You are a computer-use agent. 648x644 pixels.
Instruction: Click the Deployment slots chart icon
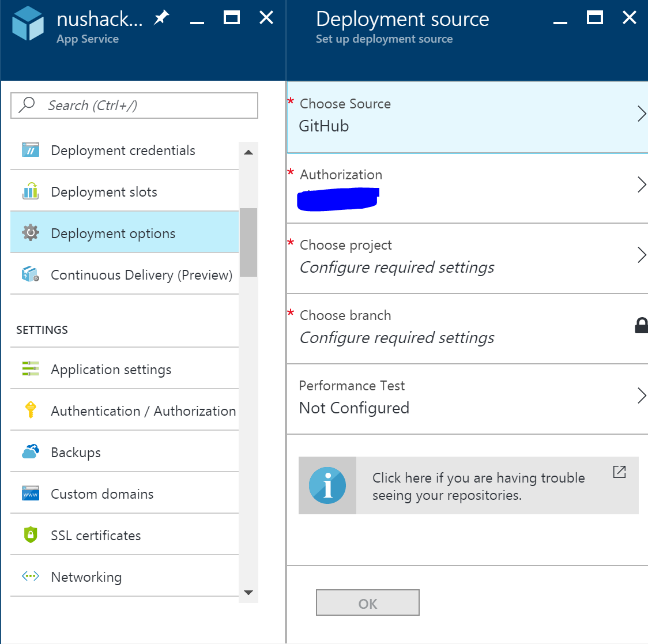pyautogui.click(x=31, y=191)
